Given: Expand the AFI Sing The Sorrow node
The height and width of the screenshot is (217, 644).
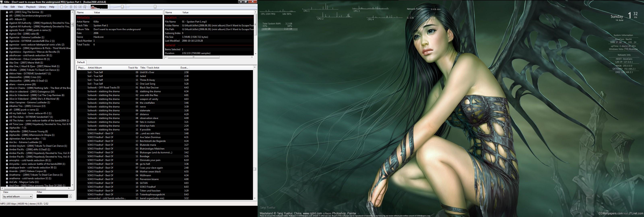Looking at the screenshot, I should click(7, 12).
